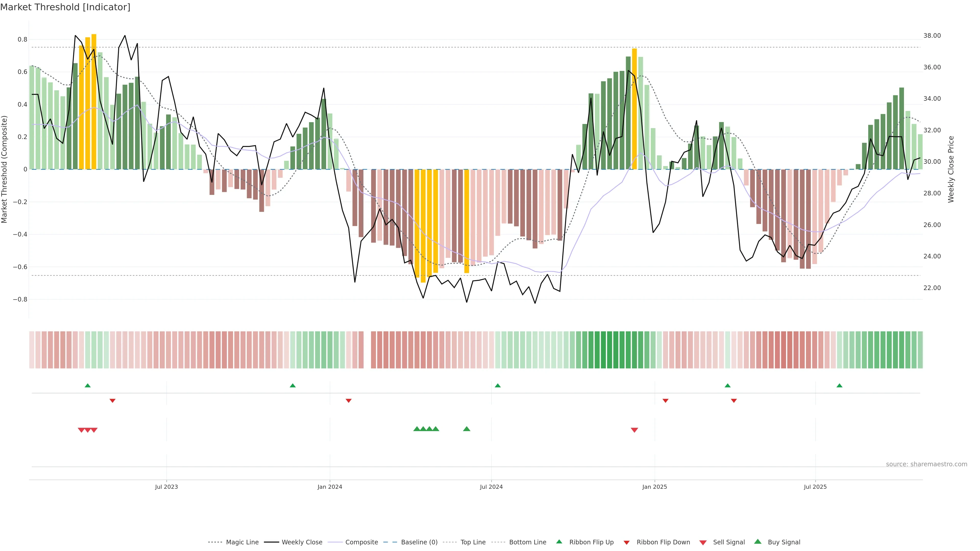The width and height of the screenshot is (980, 551).
Task: Click the Ribbon Flip Down legend triangle icon
Action: click(626, 543)
